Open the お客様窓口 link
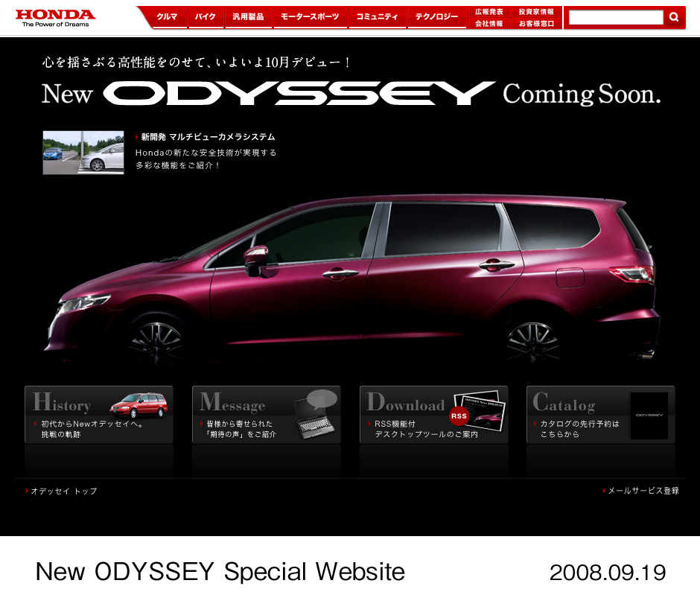The width and height of the screenshot is (700, 589). (536, 24)
